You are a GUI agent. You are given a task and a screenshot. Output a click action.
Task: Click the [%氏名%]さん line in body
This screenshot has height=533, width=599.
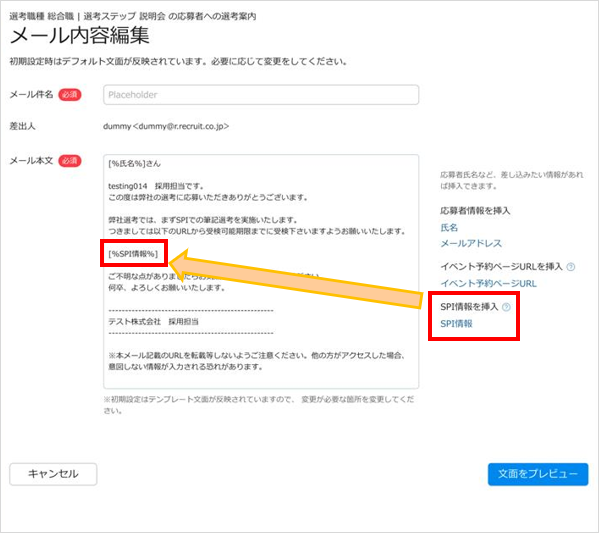point(134,164)
